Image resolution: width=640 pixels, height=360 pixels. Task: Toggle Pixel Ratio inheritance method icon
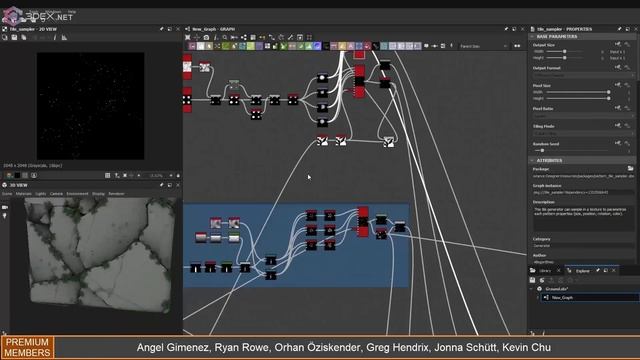[x=618, y=108]
